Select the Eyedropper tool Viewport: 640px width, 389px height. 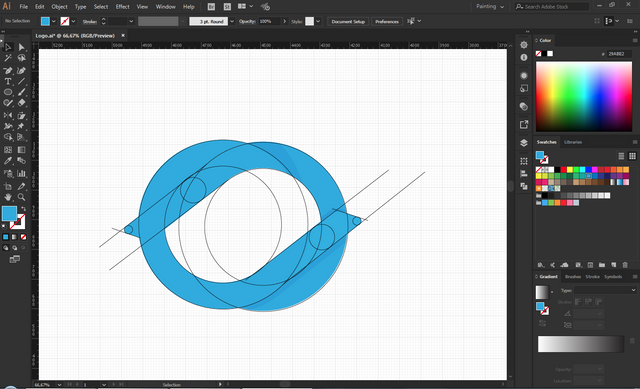8,161
